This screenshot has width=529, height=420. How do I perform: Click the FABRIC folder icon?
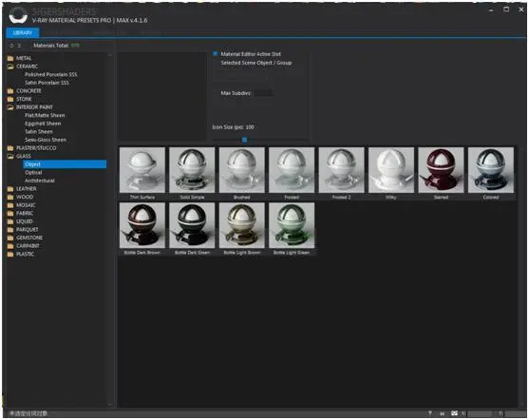pos(10,214)
